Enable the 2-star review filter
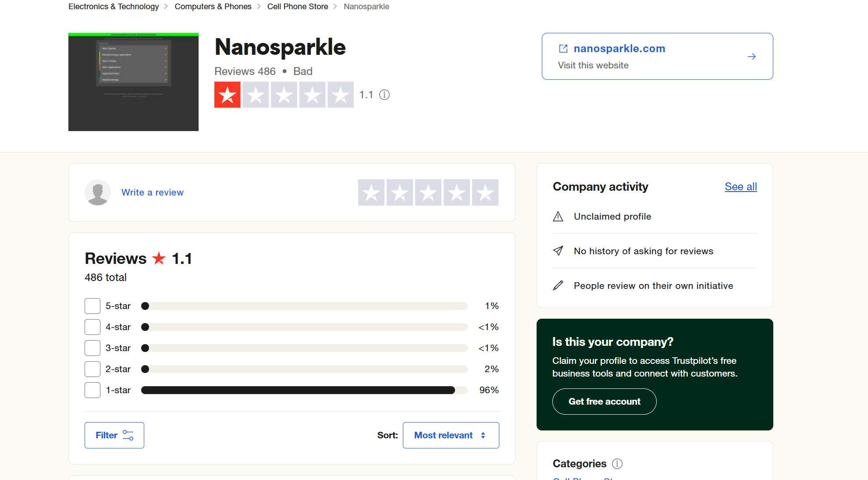 (x=92, y=369)
